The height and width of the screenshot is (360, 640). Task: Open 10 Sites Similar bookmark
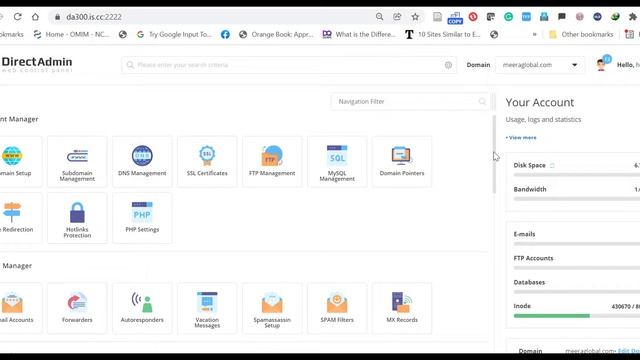[x=443, y=35]
